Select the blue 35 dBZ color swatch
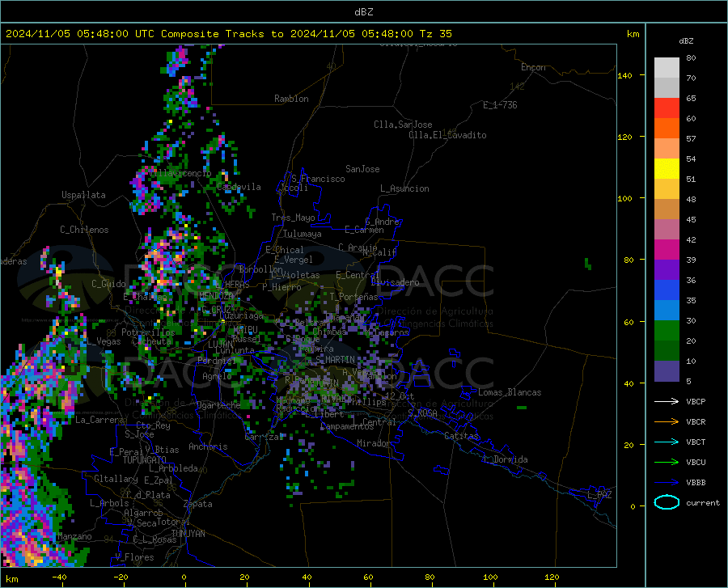This screenshot has height=588, width=728. click(x=667, y=290)
